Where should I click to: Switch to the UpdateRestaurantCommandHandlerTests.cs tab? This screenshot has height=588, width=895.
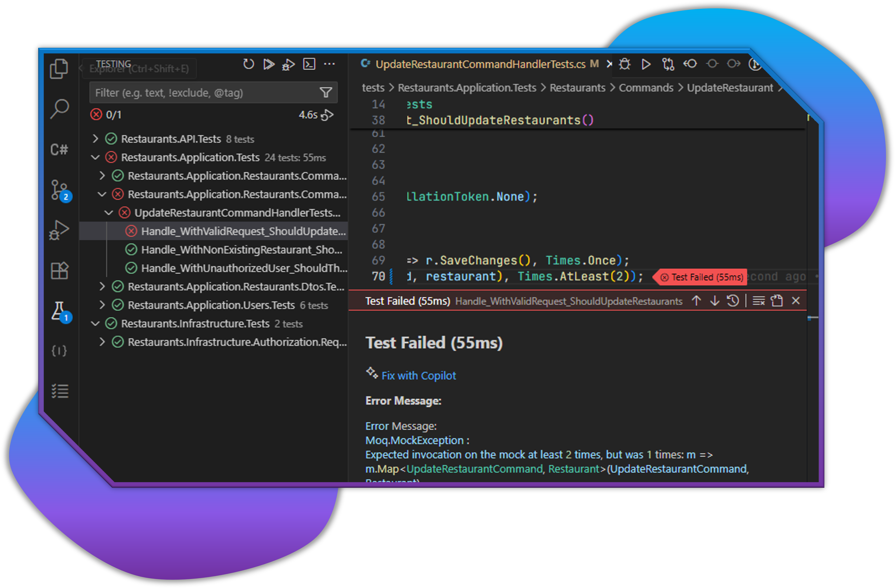point(480,64)
